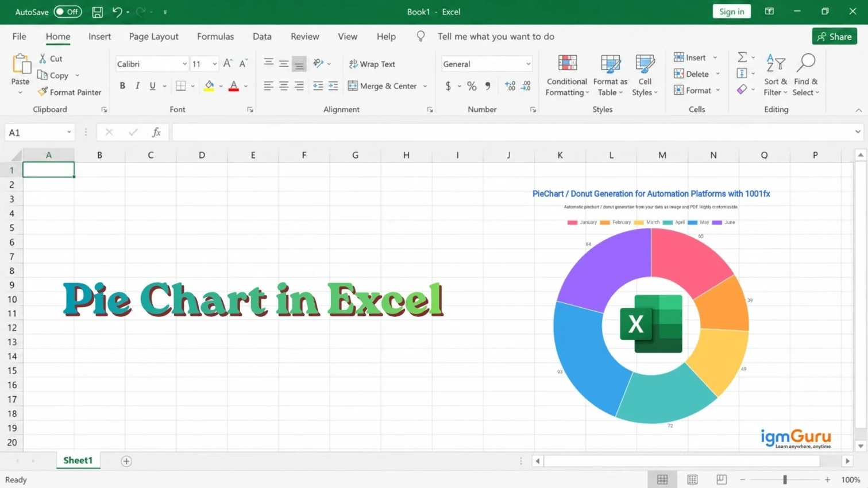Screen dimensions: 868x488
Task: Switch to Page Layout view in status bar
Action: coord(692,479)
